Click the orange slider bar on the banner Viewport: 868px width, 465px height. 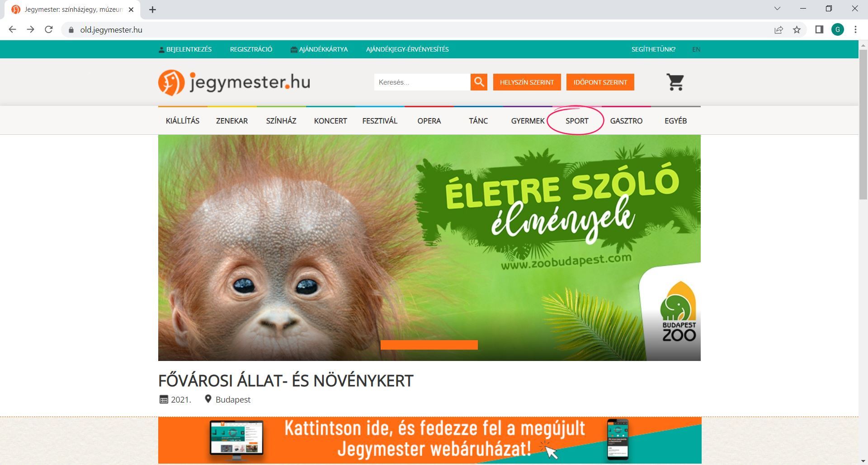click(429, 345)
